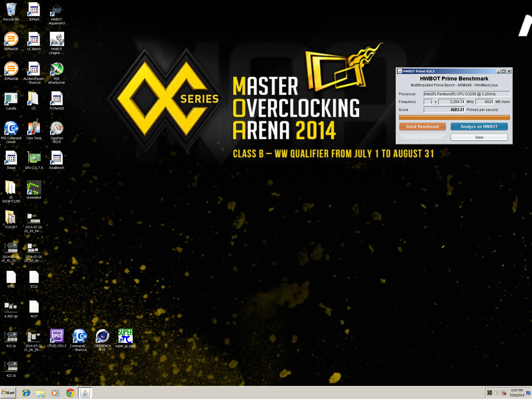Open the Recycle Bin icon
The width and height of the screenshot is (532, 399).
coord(11,12)
